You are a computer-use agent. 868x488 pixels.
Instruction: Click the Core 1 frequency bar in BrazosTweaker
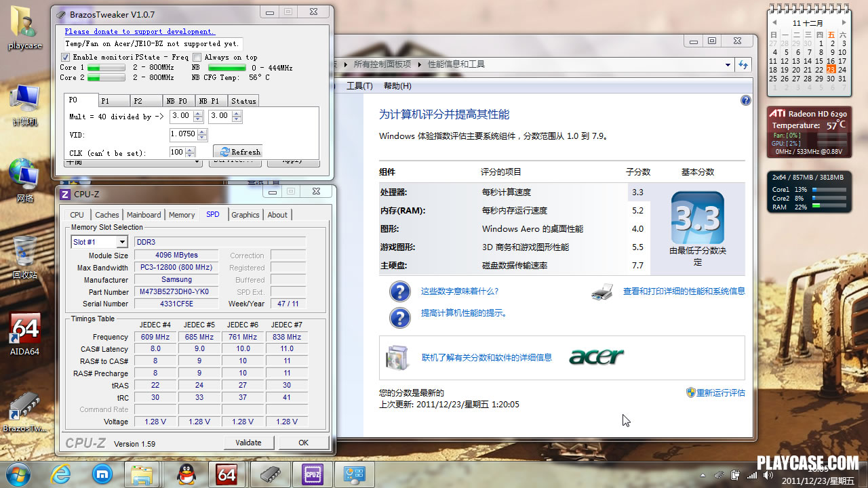coord(106,68)
